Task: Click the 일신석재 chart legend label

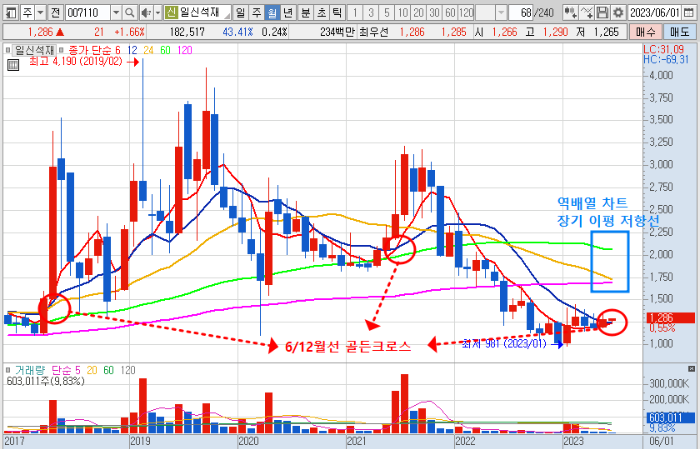Action: [34, 50]
